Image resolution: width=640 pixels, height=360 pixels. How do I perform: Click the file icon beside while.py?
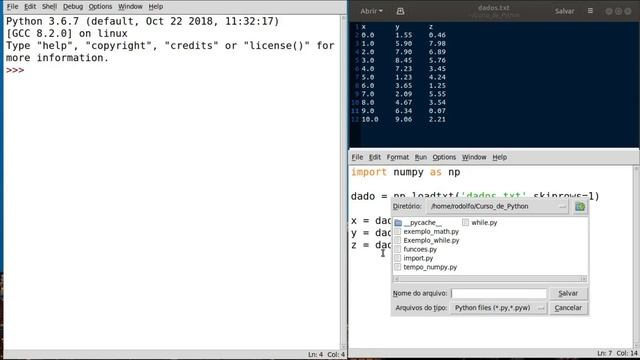click(465, 223)
